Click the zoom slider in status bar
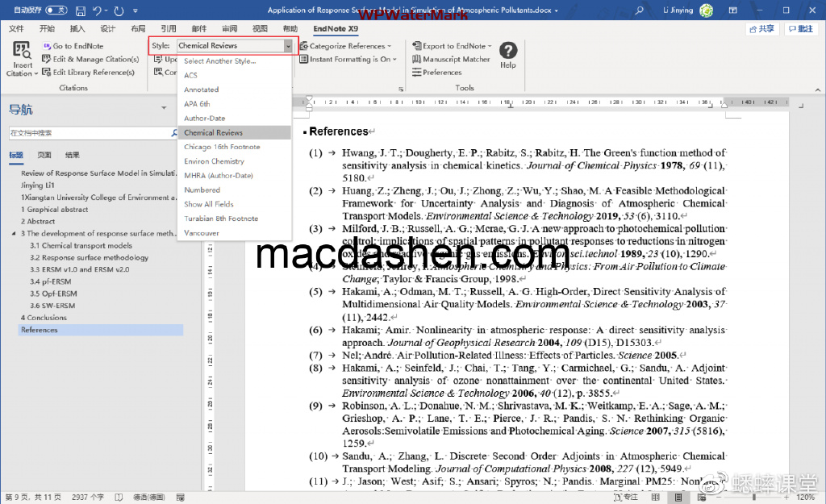Viewport: 826px width, 504px height. [753, 497]
